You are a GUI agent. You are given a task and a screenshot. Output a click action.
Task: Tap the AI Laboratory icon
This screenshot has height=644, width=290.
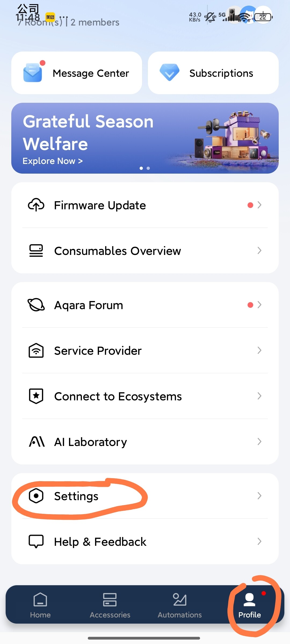(x=37, y=442)
